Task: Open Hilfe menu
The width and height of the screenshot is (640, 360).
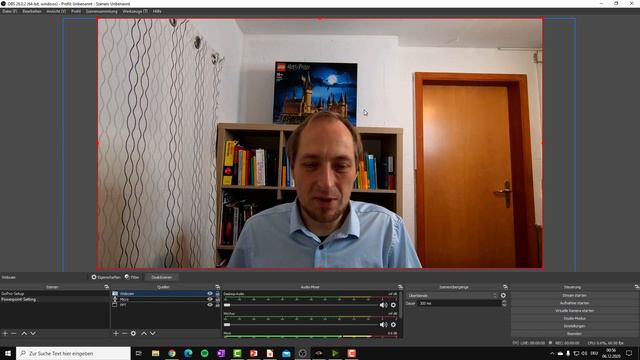Action: tap(157, 11)
